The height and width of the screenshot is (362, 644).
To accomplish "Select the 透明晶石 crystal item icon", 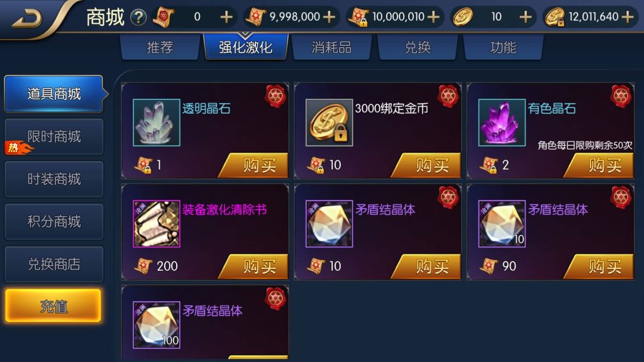I will pyautogui.click(x=157, y=123).
